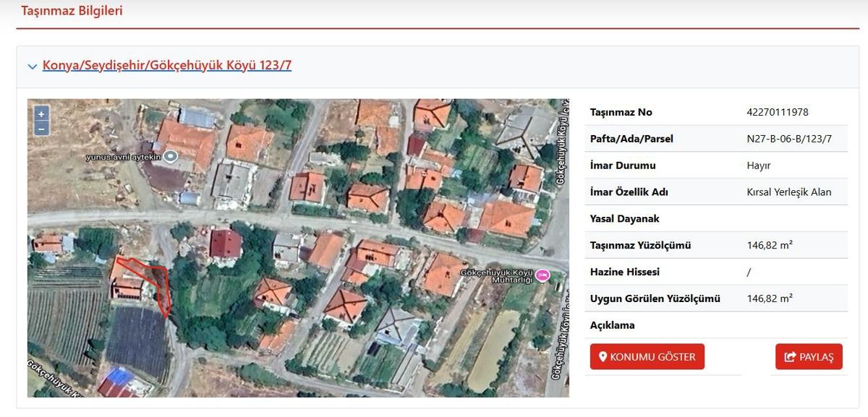The image size is (868, 417).
Task: Click the Taşınmaz No value 42270111978
Action: click(x=777, y=112)
